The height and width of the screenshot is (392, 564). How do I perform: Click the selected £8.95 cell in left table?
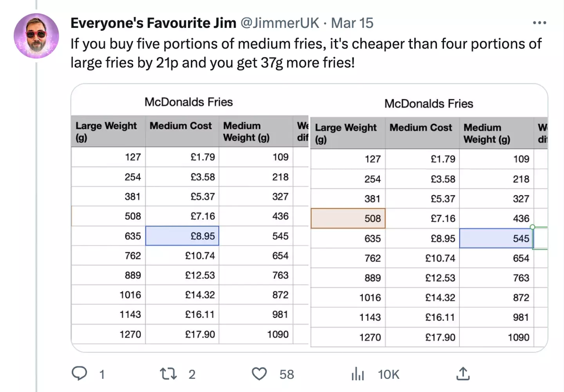coord(182,236)
